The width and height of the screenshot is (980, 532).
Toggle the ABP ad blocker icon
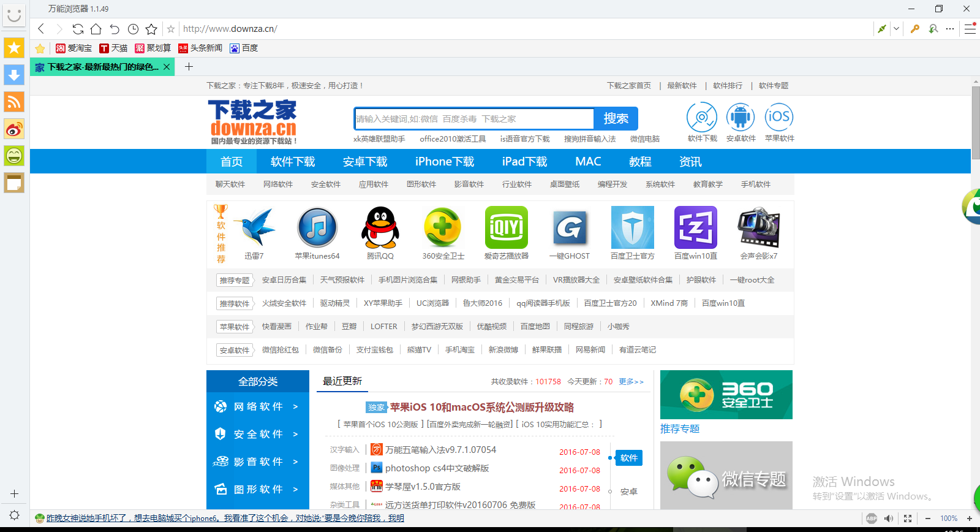point(872,518)
